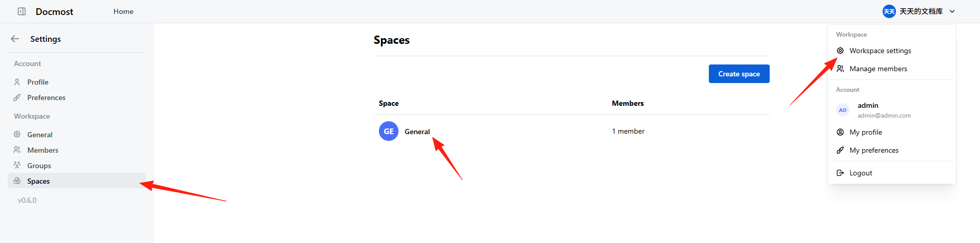The image size is (980, 243).
Task: Click the Members people icon in sidebar
Action: coord(17,150)
